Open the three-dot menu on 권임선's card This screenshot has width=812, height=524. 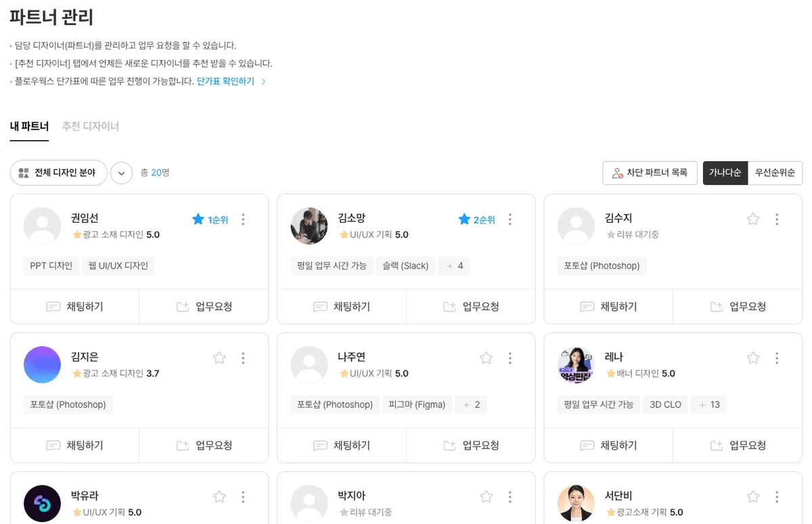(x=244, y=219)
